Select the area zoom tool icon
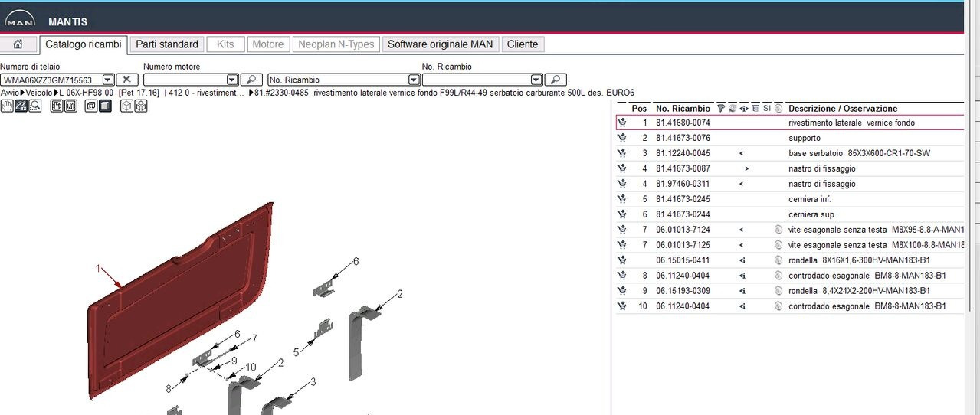 coord(21,106)
